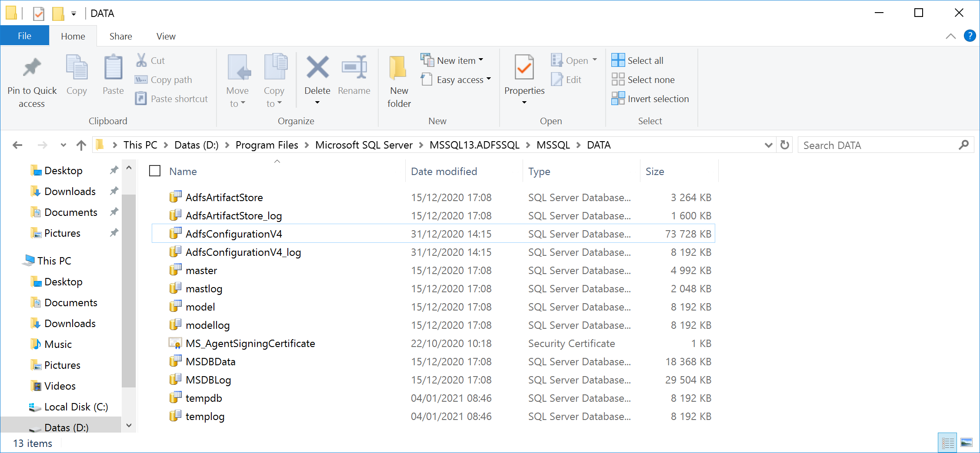Click the title bar New folder icon
The height and width of the screenshot is (453, 980).
(58, 13)
